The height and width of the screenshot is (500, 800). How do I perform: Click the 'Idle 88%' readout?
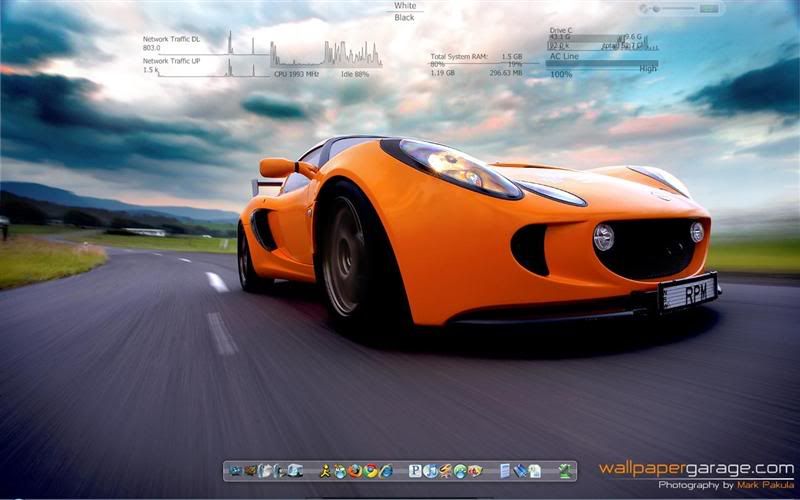coord(355,74)
